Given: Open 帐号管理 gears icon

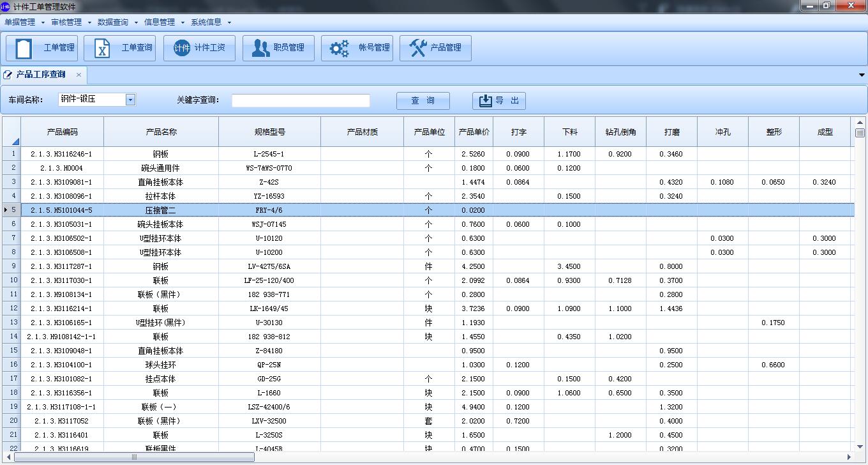Looking at the screenshot, I should tap(357, 48).
